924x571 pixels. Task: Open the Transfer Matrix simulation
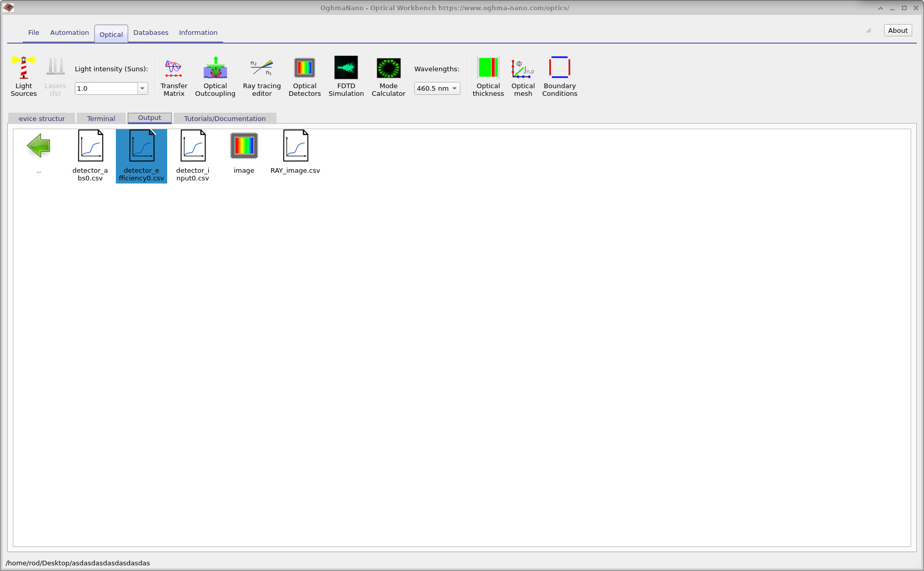(174, 77)
